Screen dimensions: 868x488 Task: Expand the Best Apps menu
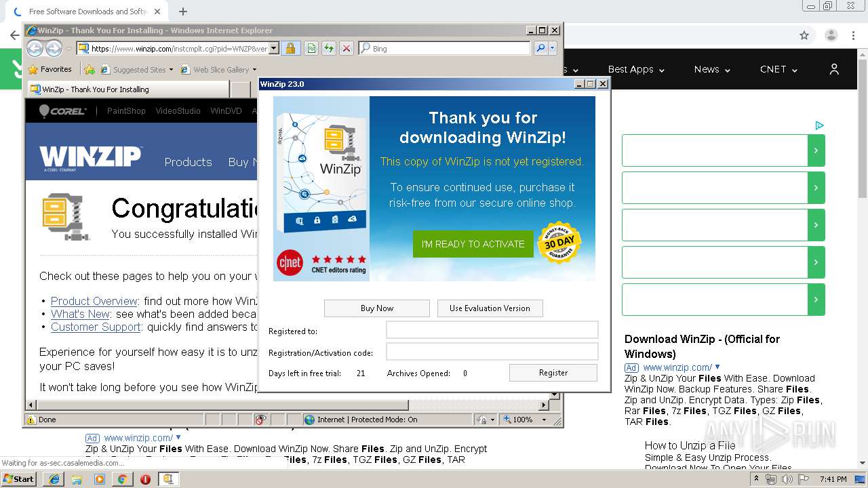tap(636, 69)
